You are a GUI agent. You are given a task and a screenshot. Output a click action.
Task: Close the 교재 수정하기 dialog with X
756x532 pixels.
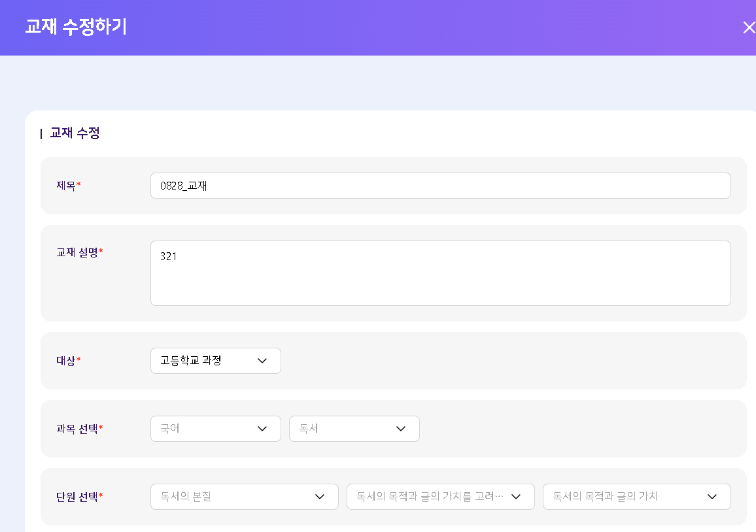pos(748,27)
